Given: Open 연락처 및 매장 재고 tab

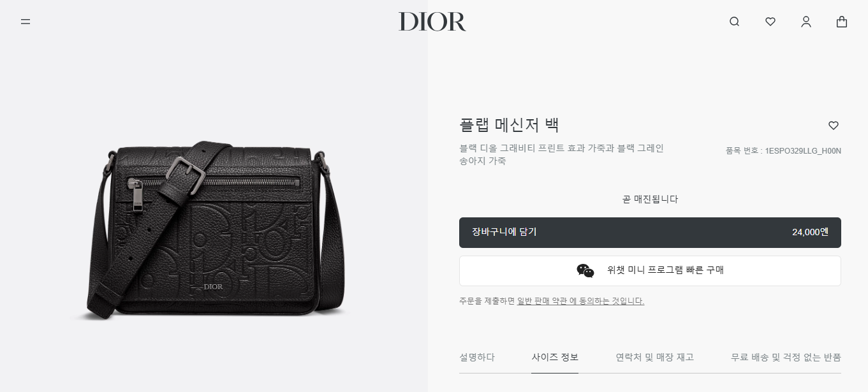Looking at the screenshot, I should [654, 358].
